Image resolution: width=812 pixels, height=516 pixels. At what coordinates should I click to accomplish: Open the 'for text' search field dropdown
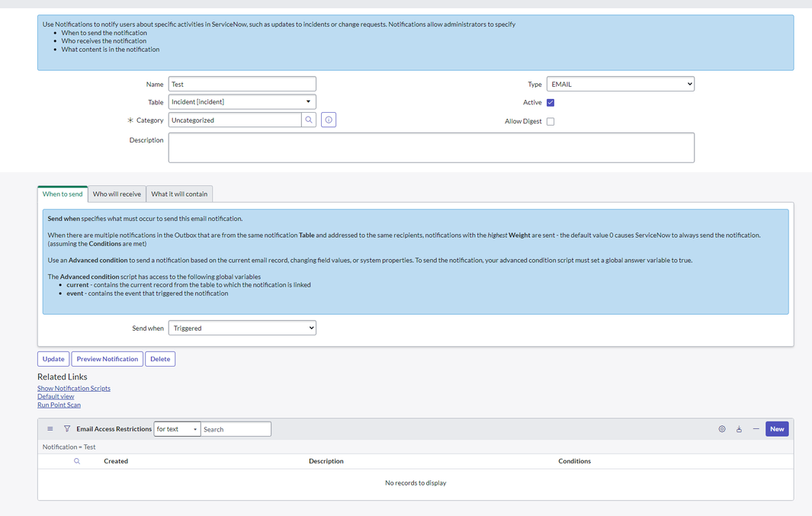(177, 429)
